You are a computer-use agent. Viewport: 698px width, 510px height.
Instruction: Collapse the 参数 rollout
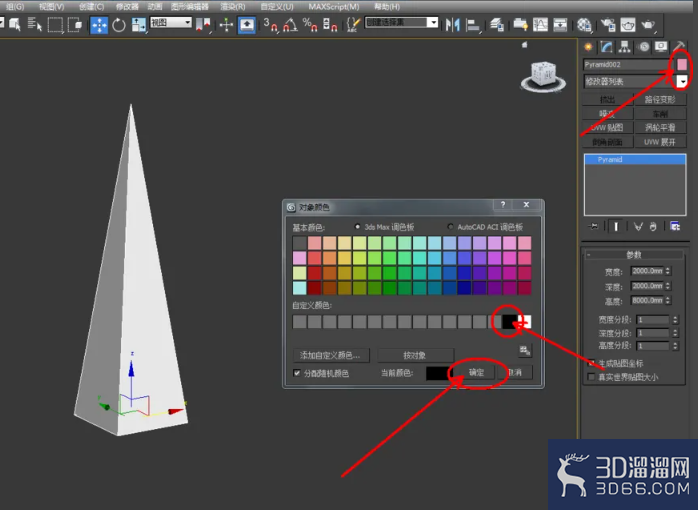633,255
